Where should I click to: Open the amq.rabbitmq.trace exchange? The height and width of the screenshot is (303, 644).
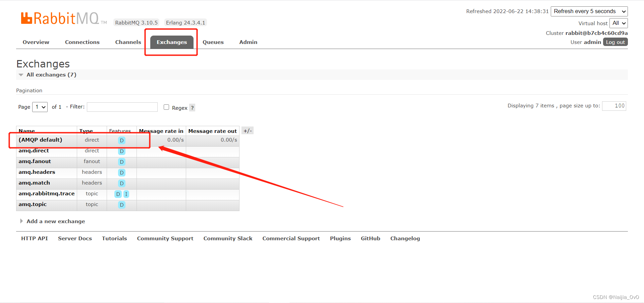46,194
